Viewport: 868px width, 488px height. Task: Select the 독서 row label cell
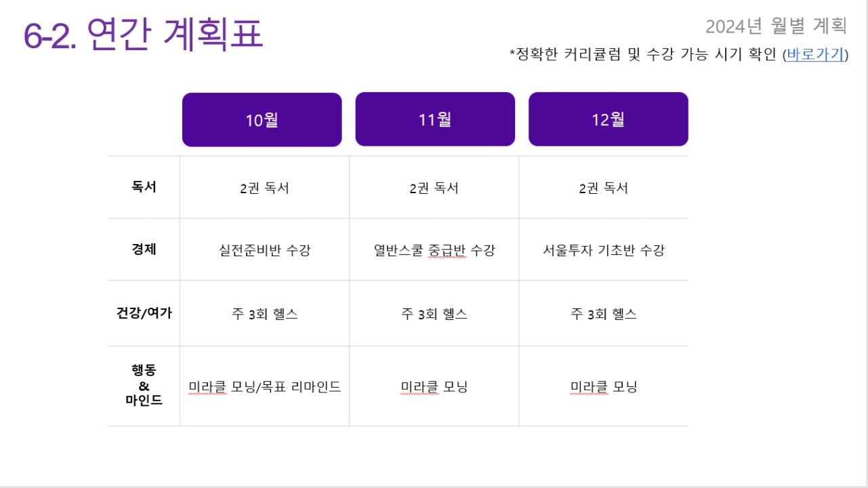[x=144, y=187]
